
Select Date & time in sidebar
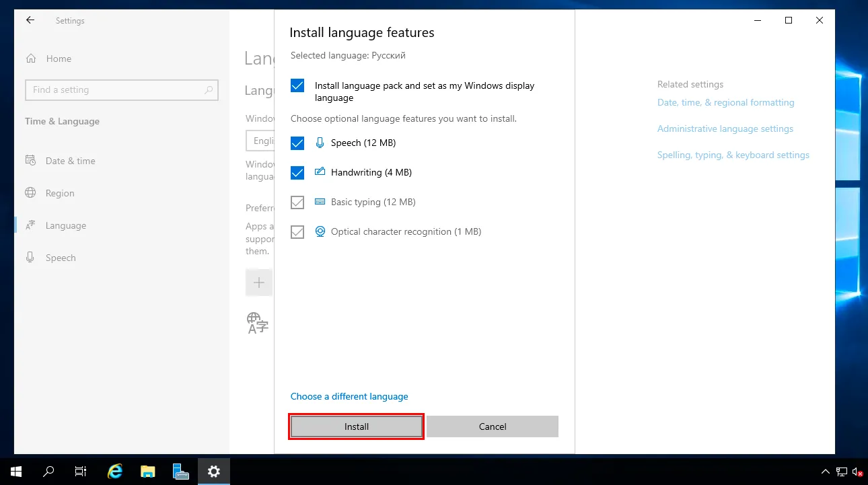[70, 161]
